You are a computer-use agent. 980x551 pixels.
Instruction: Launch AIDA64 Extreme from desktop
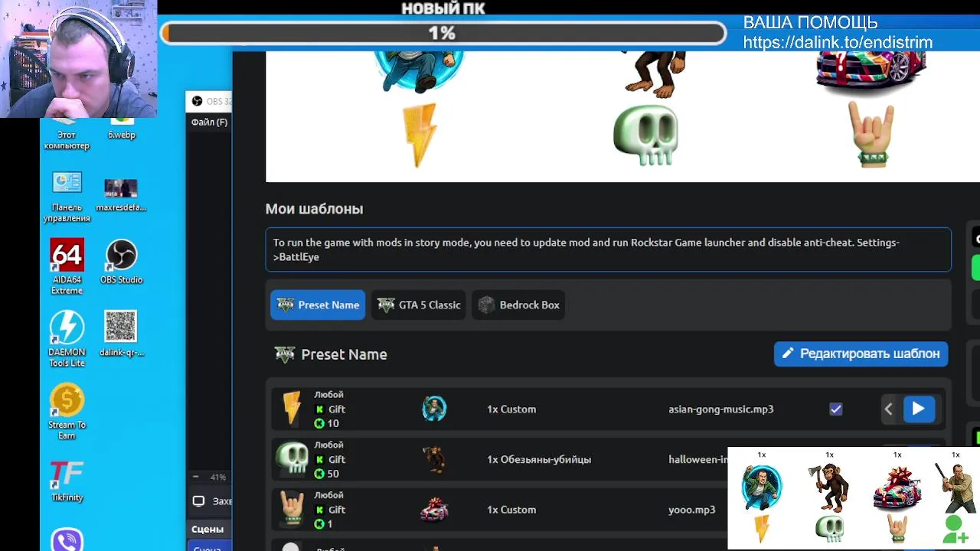[x=67, y=267]
